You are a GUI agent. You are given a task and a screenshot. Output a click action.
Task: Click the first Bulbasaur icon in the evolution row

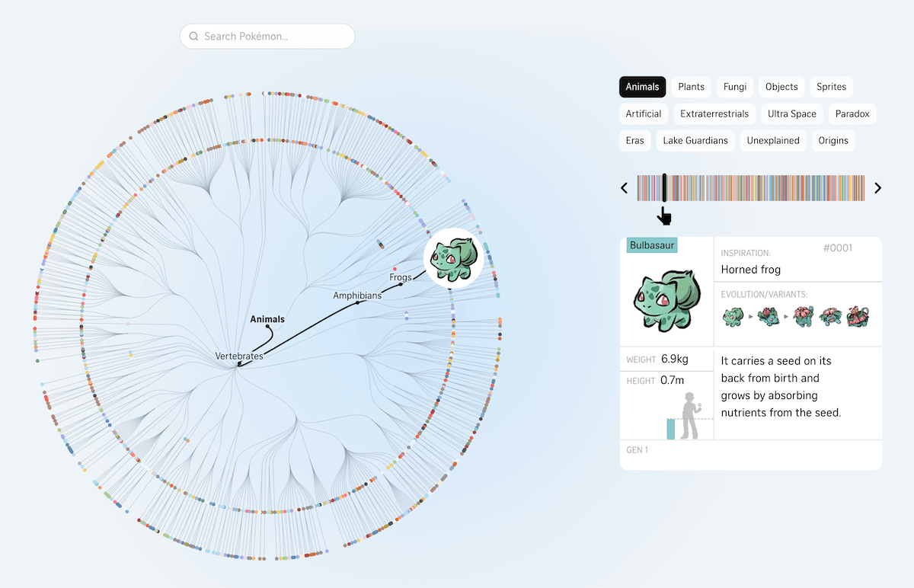tap(733, 317)
